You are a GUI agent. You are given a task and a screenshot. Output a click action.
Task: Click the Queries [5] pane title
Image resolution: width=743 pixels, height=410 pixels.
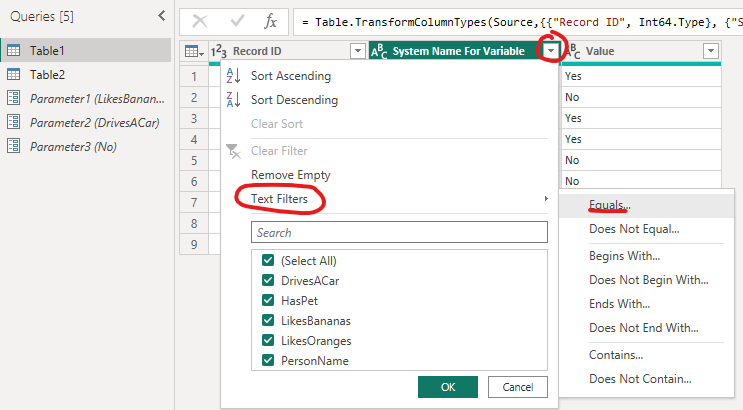pos(42,17)
